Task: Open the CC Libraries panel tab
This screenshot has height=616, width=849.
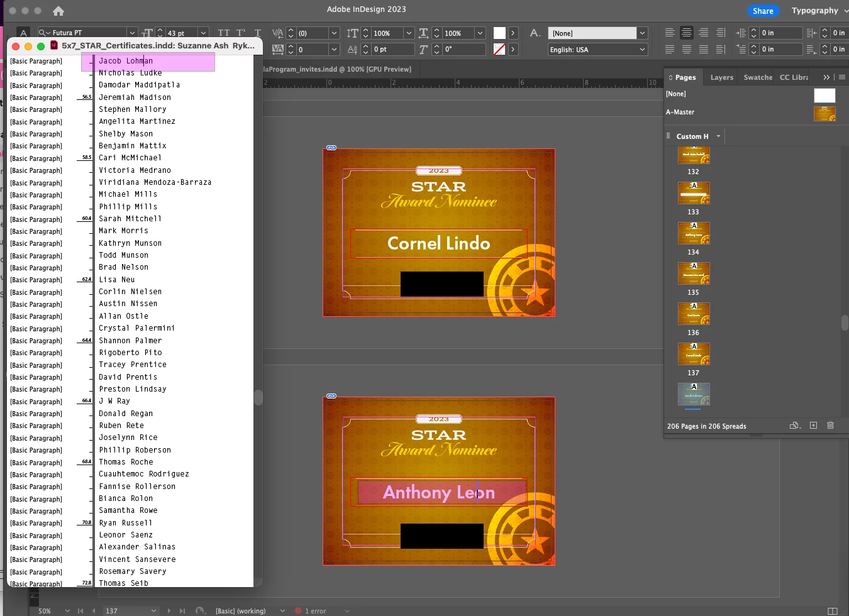Action: click(794, 77)
